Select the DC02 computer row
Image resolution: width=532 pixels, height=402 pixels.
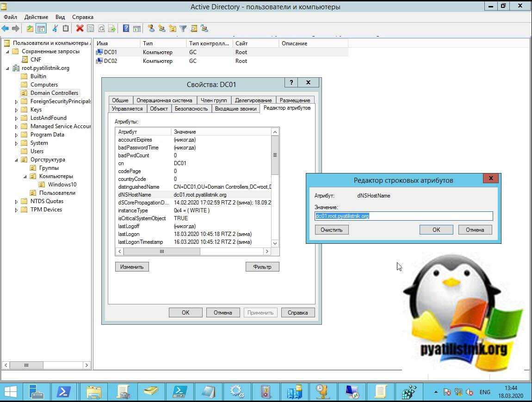click(x=111, y=61)
